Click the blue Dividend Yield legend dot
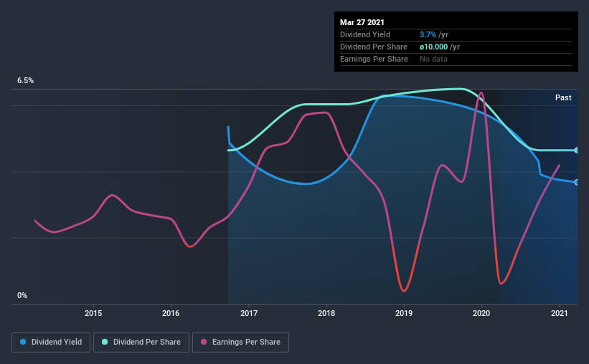589x364 pixels. point(23,342)
